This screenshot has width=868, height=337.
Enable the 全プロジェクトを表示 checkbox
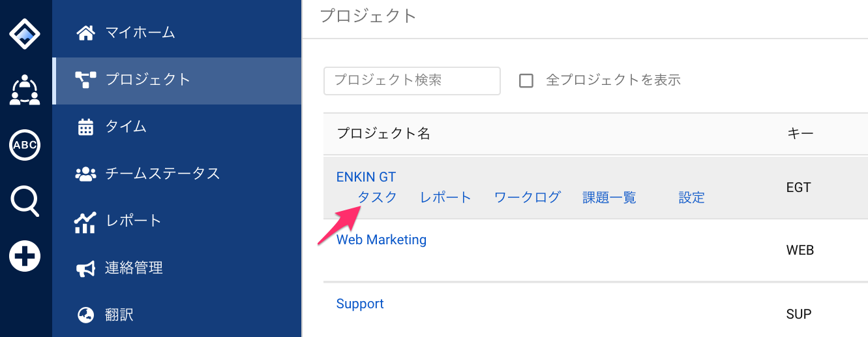pos(526,81)
